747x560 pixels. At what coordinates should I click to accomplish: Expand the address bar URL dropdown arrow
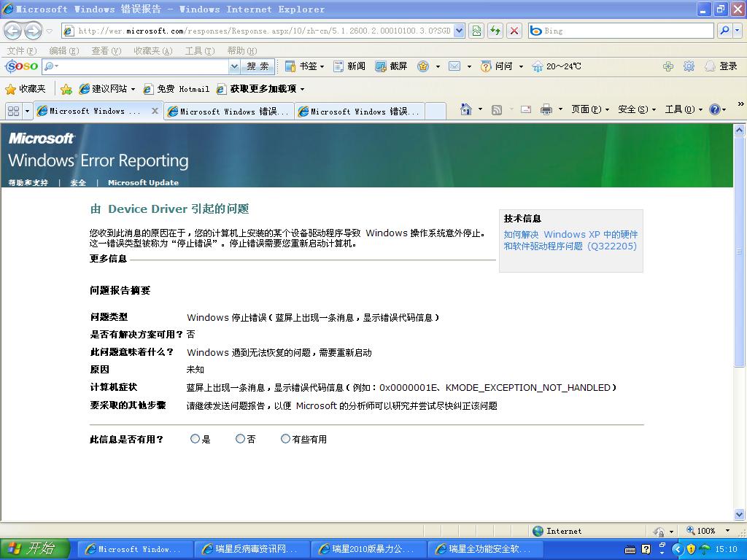pyautogui.click(x=460, y=31)
